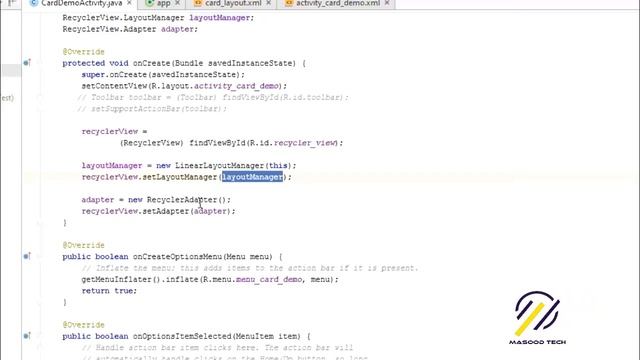The width and height of the screenshot is (640, 360).
Task: Click the 'MenuItem item' parameter
Action: pos(268,336)
